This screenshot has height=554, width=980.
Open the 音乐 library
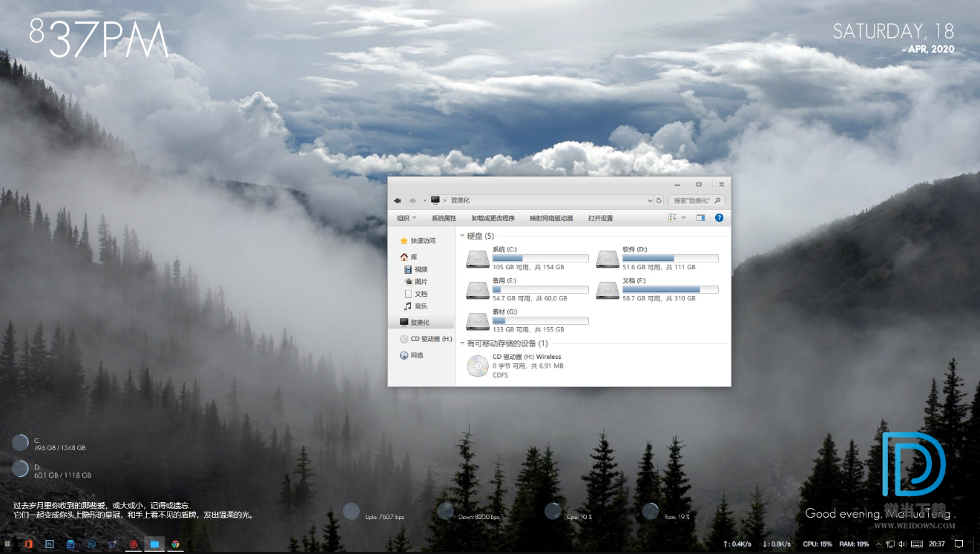coord(416,306)
